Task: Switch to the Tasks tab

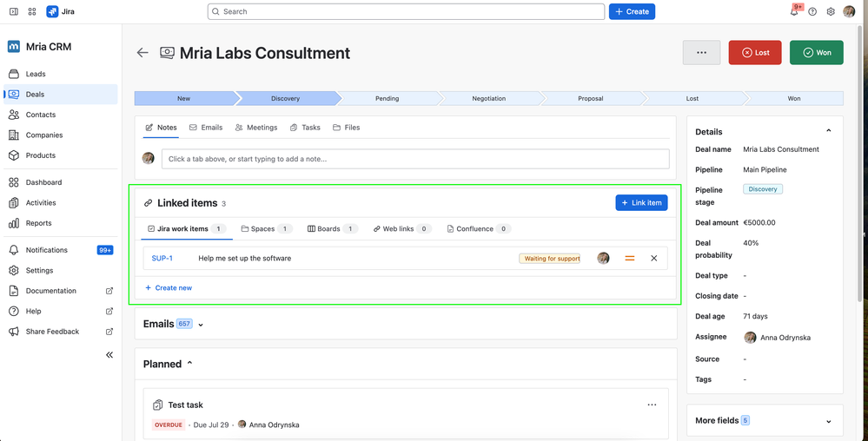Action: (305, 128)
